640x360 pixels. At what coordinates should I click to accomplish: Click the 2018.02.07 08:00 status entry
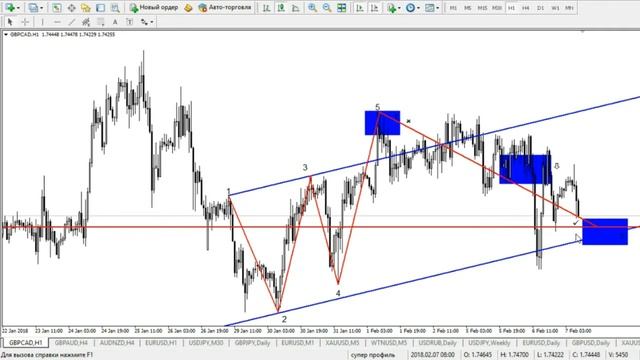pyautogui.click(x=433, y=355)
